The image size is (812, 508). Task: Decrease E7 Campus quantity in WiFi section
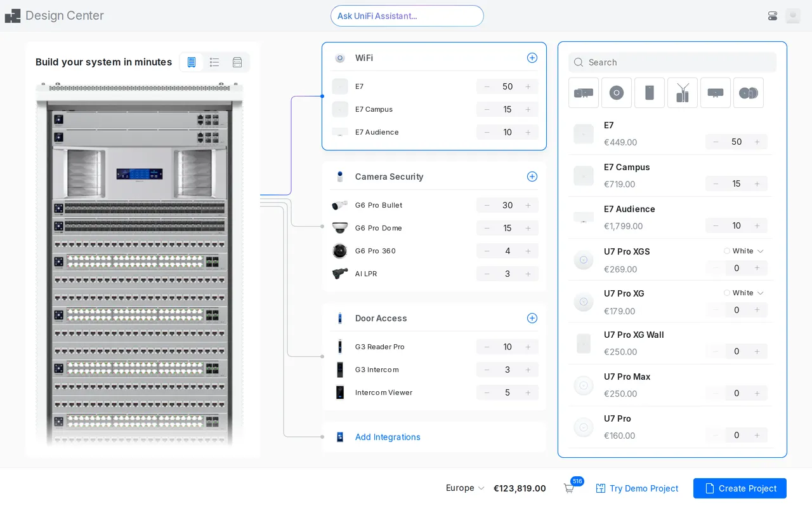pos(487,109)
